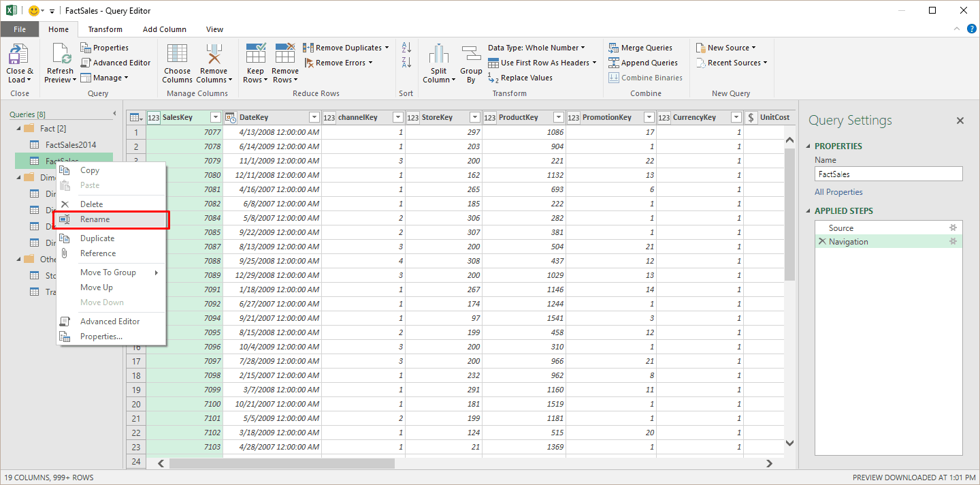Choose Advanced Editor in the context menu

click(x=112, y=322)
